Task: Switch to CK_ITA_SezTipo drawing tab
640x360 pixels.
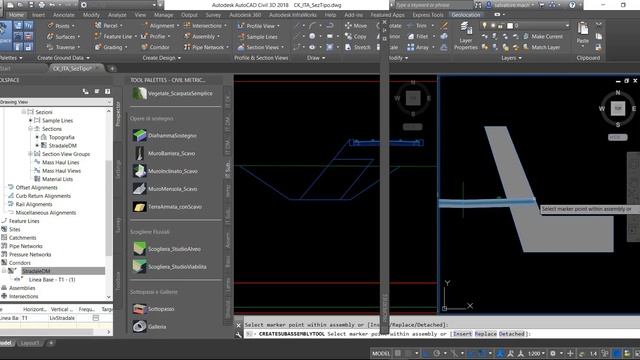Action: [x=73, y=69]
